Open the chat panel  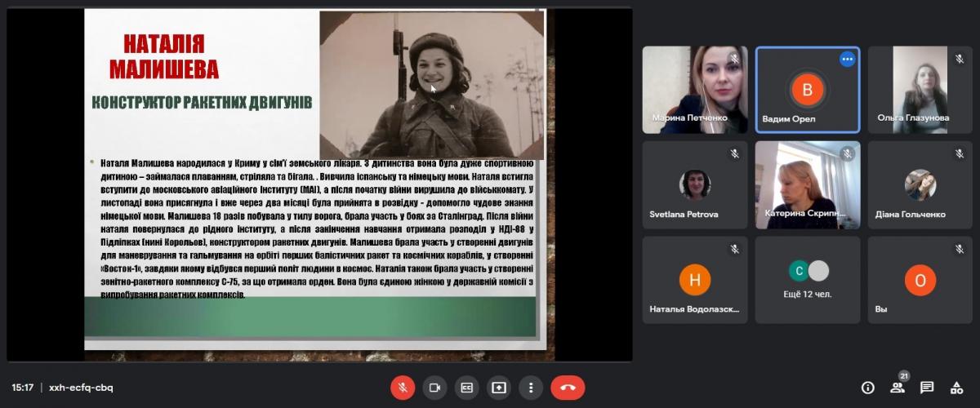tap(927, 388)
